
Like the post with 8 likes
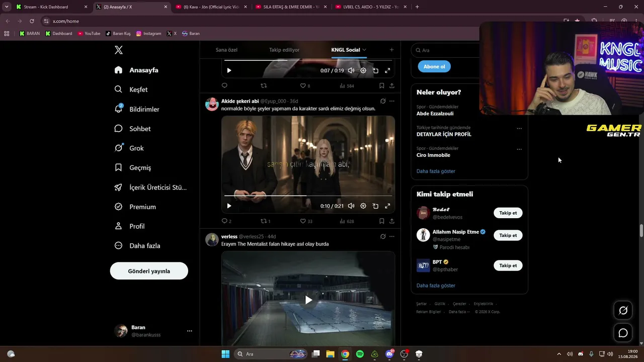[x=305, y=86]
